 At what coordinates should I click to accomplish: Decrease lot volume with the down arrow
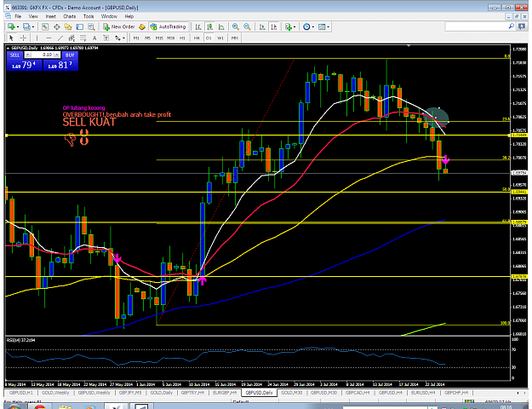pyautogui.click(x=28, y=55)
